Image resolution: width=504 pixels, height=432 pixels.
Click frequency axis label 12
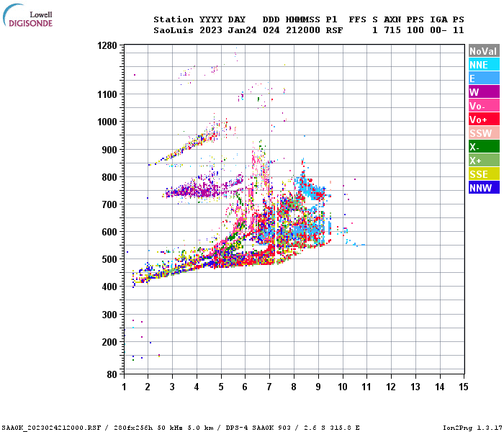coord(391,387)
